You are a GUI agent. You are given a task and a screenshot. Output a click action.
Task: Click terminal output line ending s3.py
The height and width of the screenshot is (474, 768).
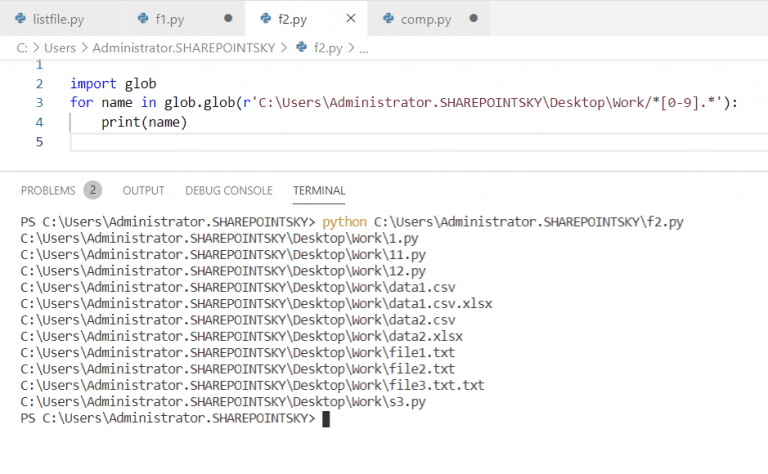coord(223,402)
